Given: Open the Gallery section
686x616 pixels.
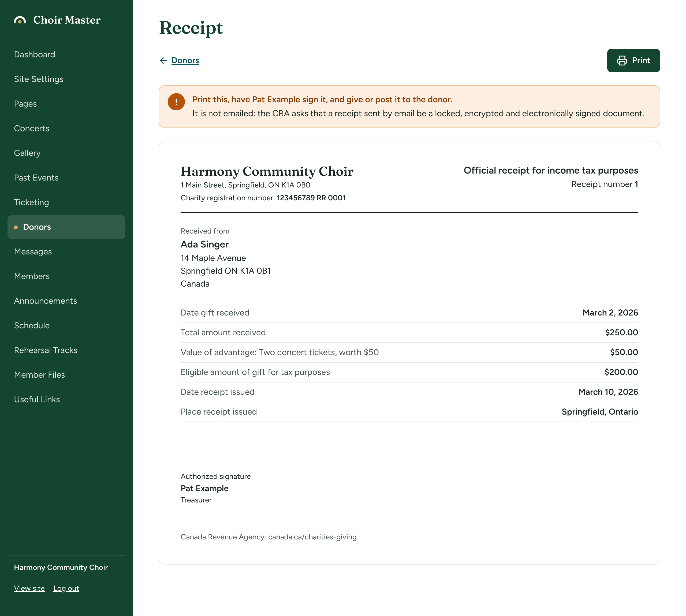Looking at the screenshot, I should [66, 153].
